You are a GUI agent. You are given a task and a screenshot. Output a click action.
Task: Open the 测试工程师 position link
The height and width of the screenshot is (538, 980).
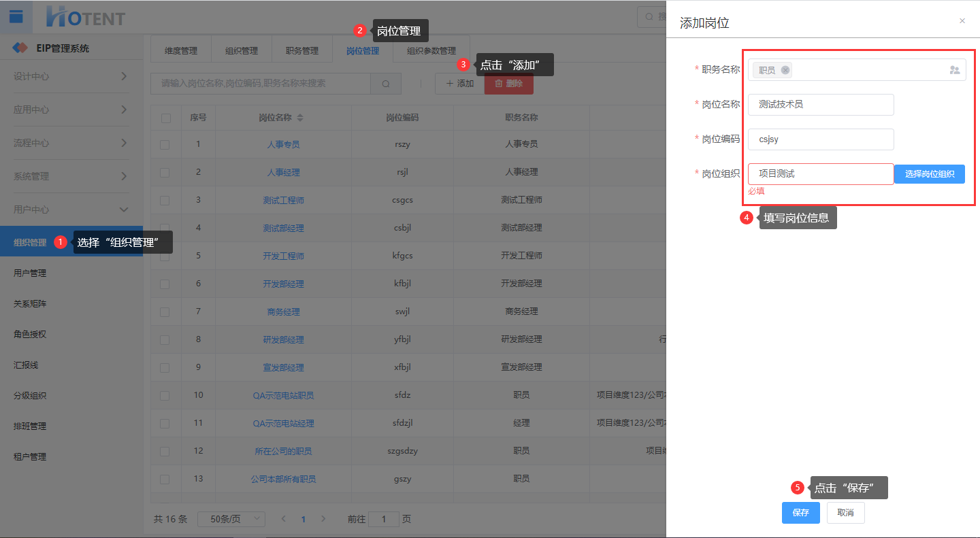(x=283, y=200)
